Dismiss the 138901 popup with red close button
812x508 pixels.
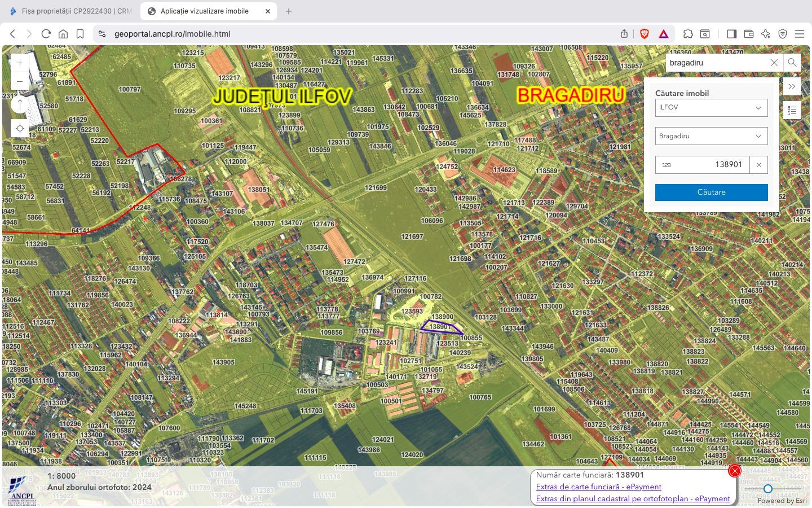click(x=734, y=470)
